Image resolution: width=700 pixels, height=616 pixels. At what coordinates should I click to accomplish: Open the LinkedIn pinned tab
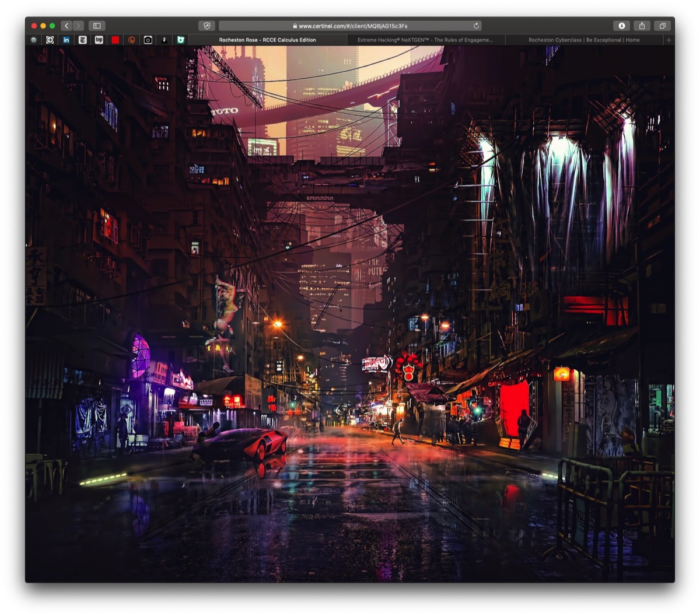[x=66, y=40]
